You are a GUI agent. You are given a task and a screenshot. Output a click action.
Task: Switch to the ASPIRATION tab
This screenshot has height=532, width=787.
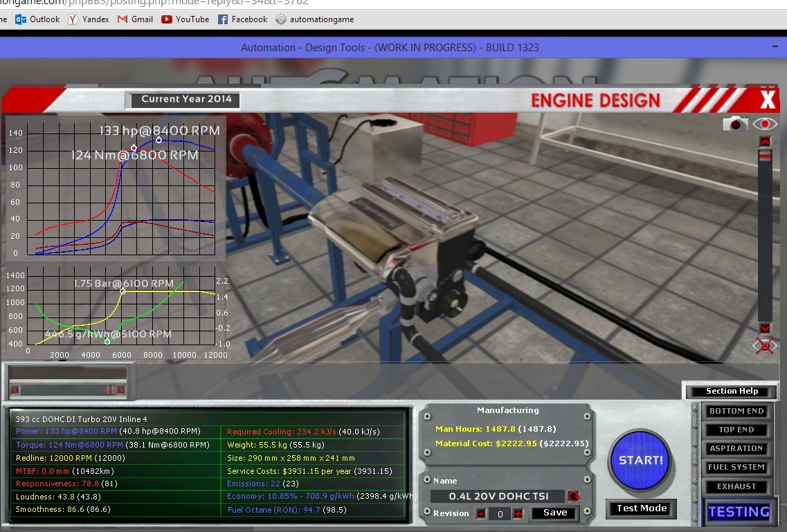coord(736,448)
